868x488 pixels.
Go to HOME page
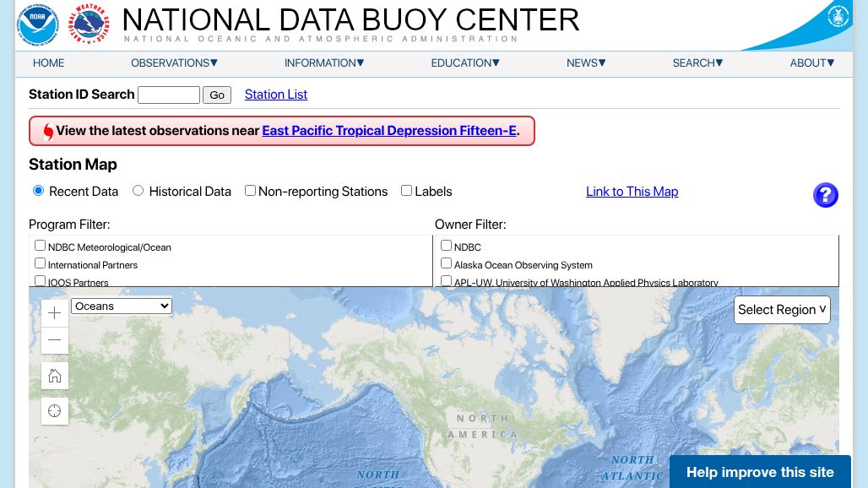pos(49,63)
